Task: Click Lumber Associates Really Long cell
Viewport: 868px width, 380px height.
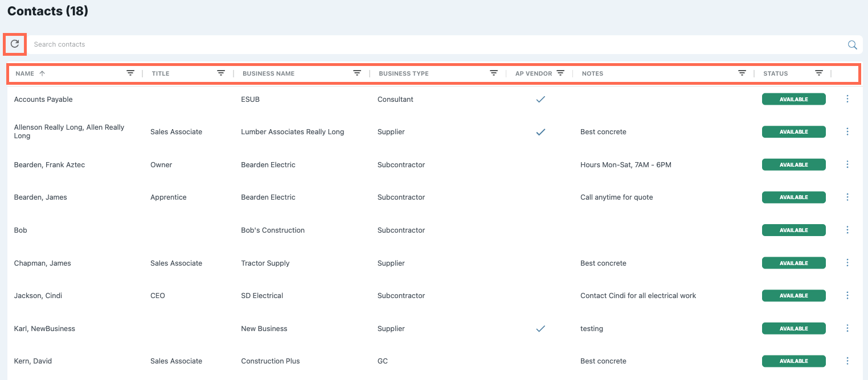Action: tap(293, 131)
